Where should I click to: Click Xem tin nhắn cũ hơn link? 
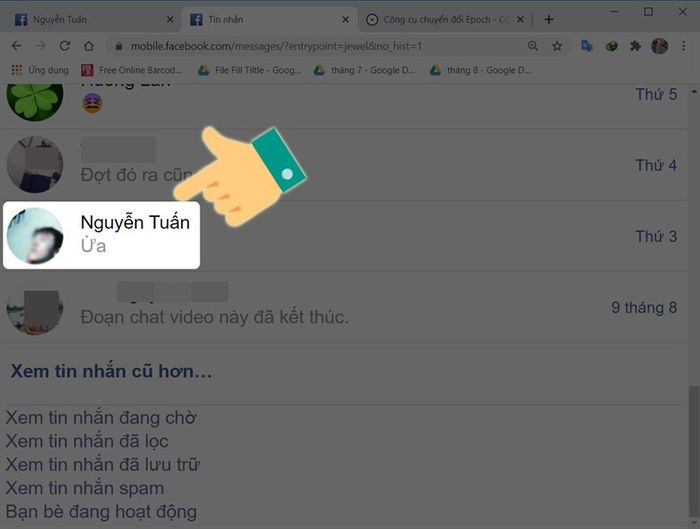(x=111, y=371)
